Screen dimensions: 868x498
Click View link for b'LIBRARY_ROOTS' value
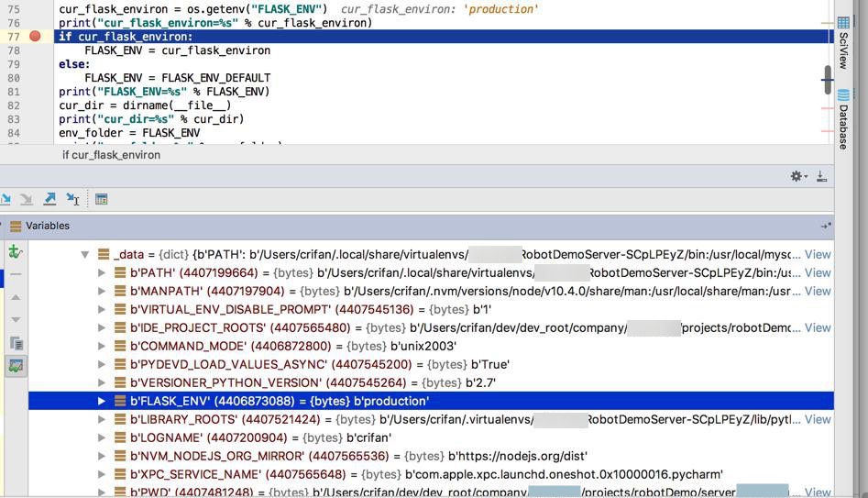point(817,419)
